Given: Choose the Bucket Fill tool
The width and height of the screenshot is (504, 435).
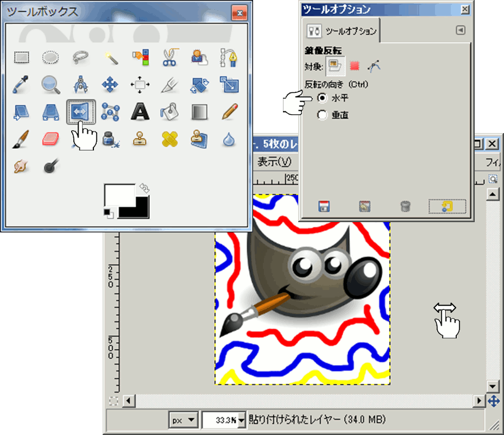Looking at the screenshot, I should tap(169, 112).
